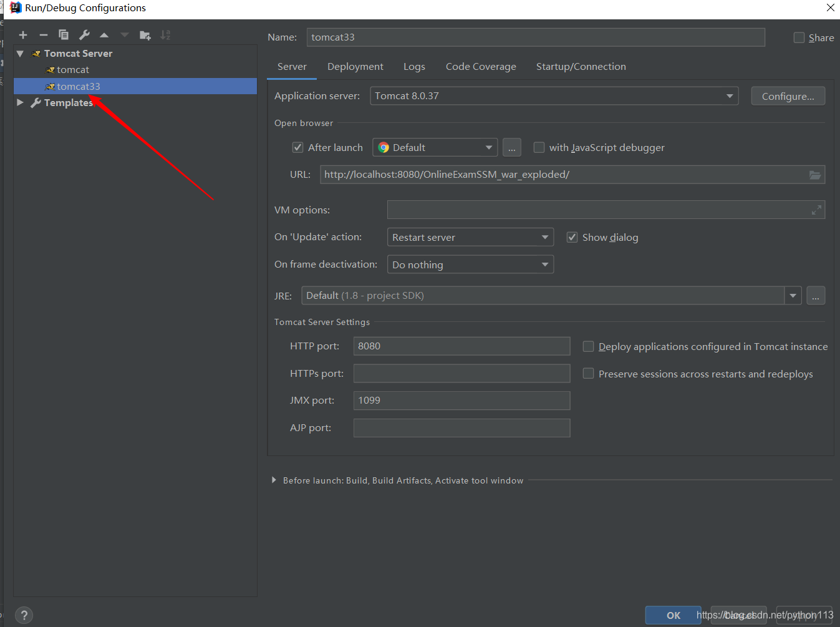Click the AJP port input field

coord(461,428)
